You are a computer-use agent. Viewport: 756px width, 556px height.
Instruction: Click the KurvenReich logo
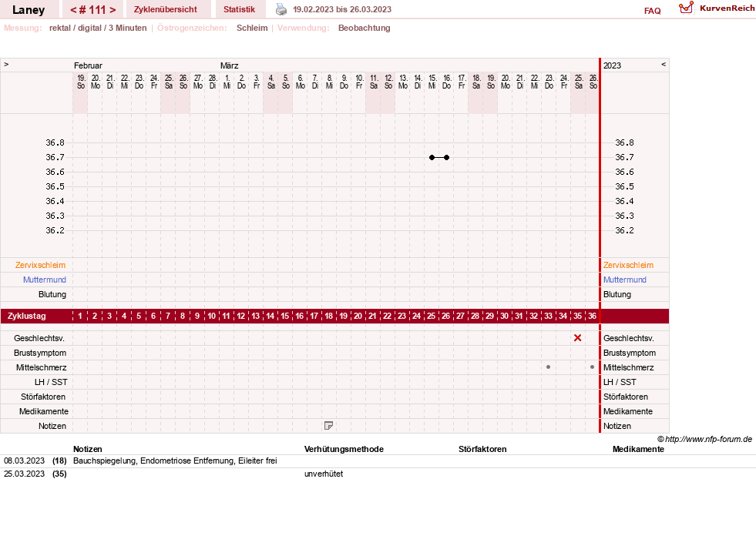[x=717, y=8]
